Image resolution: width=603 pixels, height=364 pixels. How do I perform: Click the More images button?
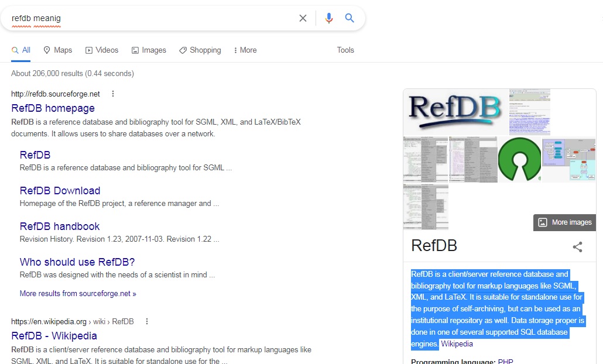[x=564, y=222]
